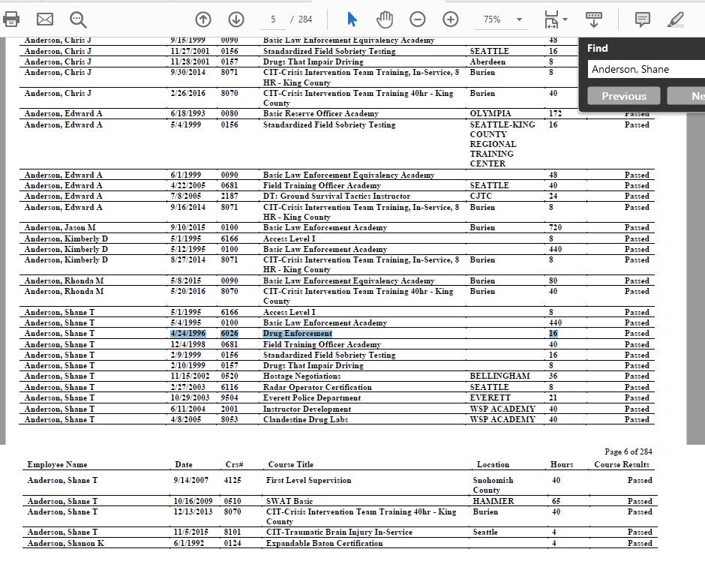
Task: Click BELLINGHAM location cell
Action: tap(499, 376)
